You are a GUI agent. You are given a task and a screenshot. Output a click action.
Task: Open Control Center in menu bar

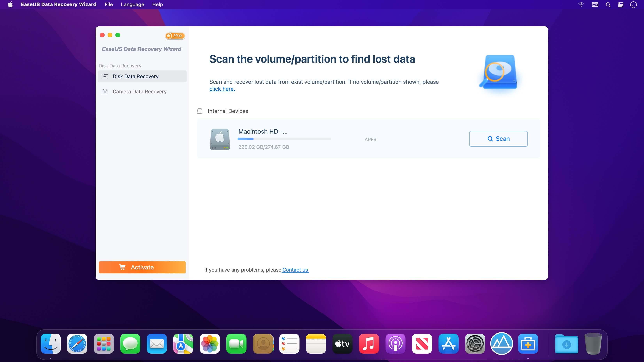[x=621, y=4]
